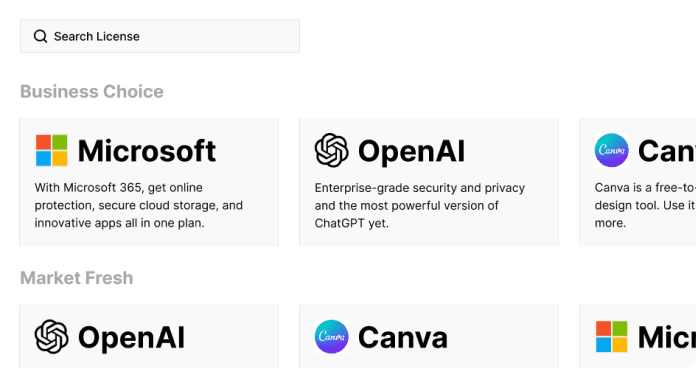
Task: Click the Search License placeholder text
Action: point(97,36)
